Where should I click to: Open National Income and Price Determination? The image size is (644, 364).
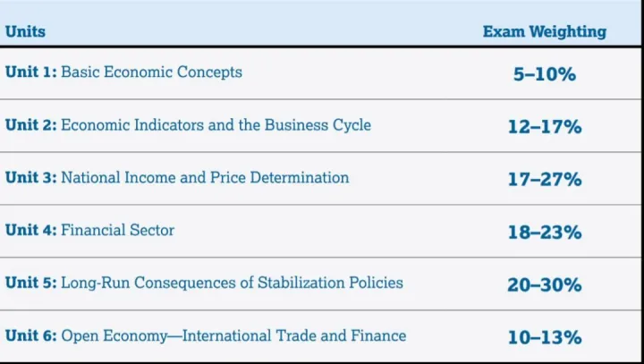pyautogui.click(x=205, y=177)
